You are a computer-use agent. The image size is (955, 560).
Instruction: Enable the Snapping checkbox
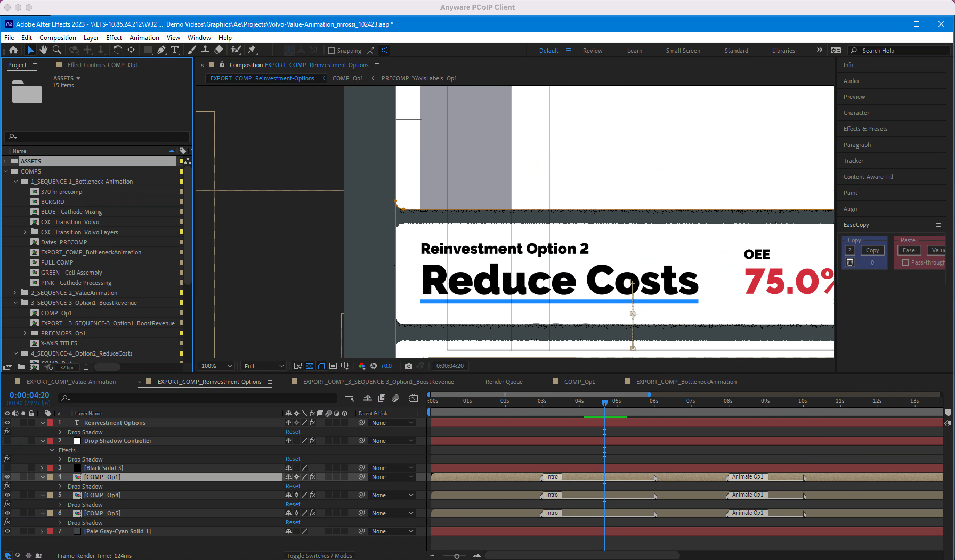(x=331, y=50)
